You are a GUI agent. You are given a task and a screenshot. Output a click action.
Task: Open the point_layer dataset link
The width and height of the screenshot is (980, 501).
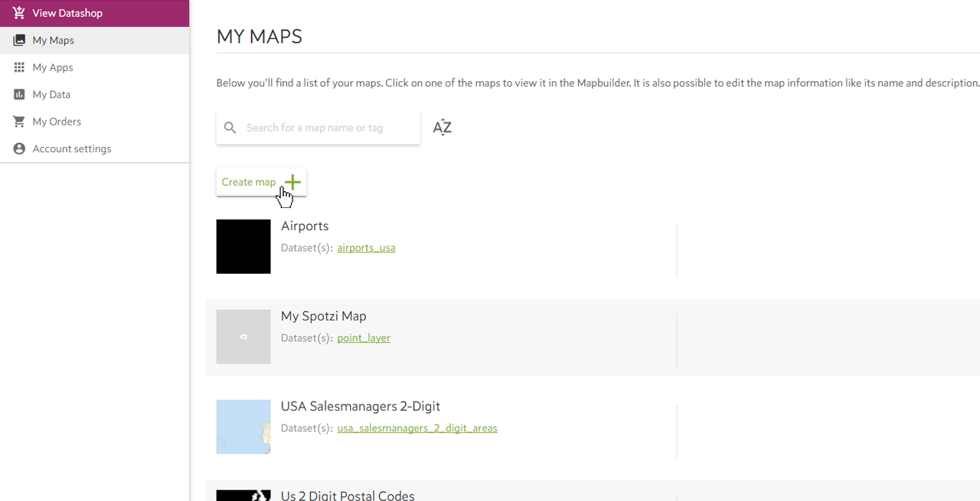click(364, 338)
